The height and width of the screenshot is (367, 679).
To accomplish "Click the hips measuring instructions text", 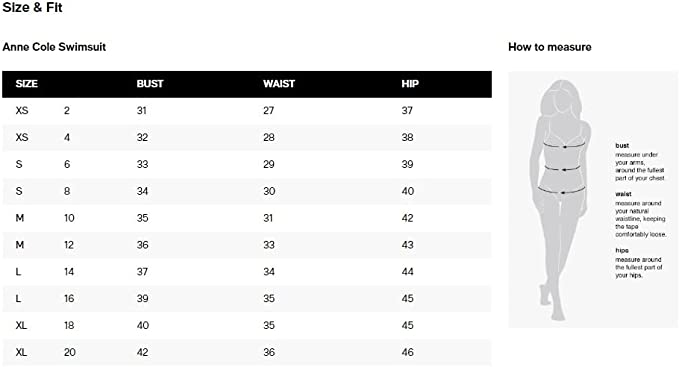I will 639,263.
